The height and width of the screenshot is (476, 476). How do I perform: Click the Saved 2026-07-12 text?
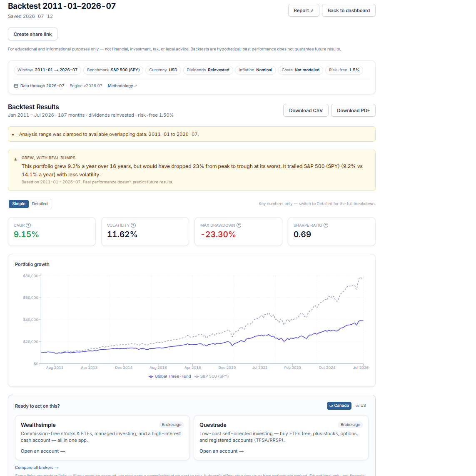30,16
